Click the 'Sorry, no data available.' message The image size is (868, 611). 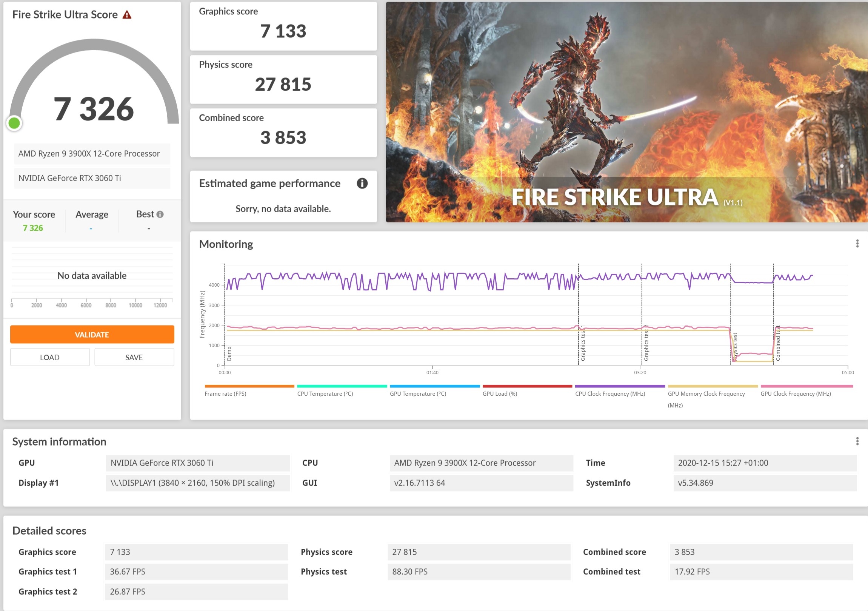coord(283,208)
